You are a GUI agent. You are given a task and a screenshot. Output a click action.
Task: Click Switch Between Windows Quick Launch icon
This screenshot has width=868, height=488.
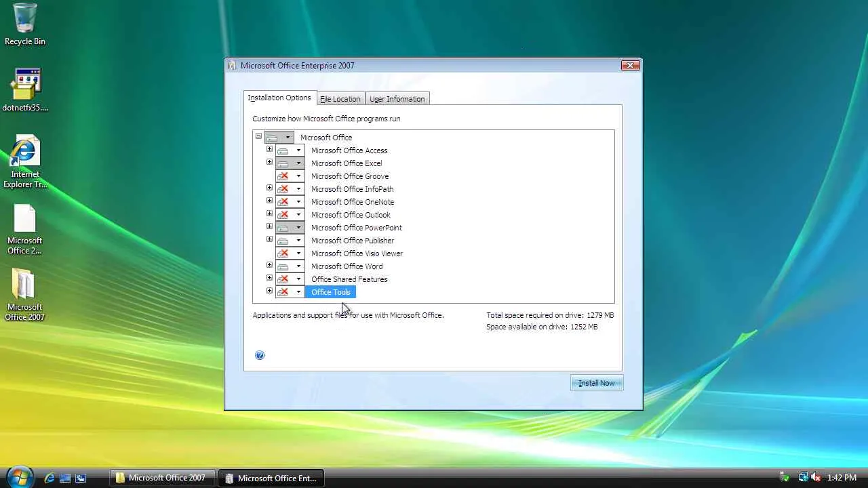[x=81, y=478]
